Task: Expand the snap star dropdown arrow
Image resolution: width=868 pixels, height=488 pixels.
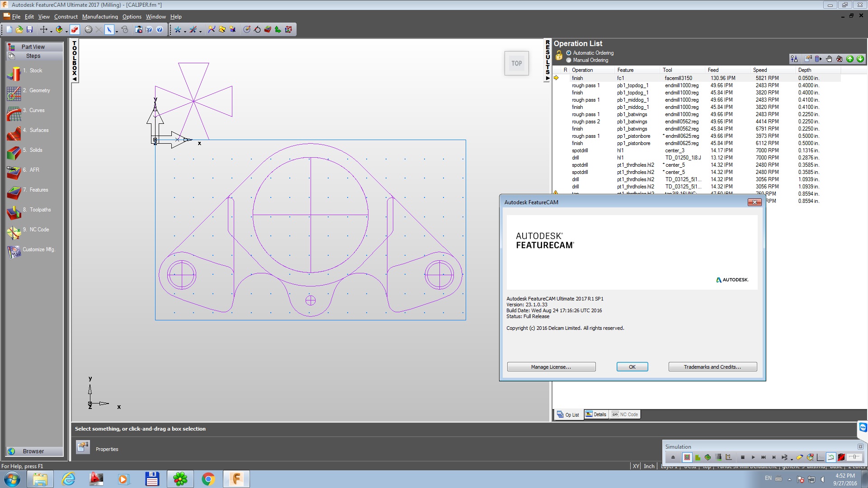Action: pos(185,31)
